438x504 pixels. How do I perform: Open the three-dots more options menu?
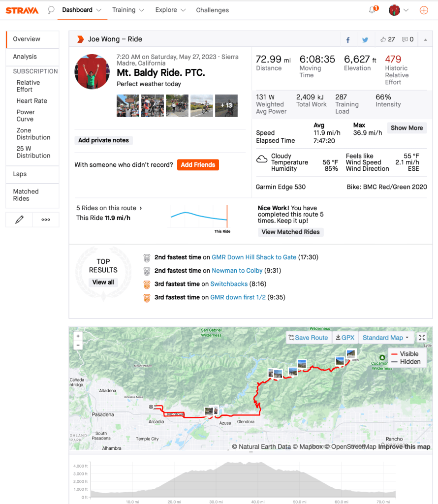pyautogui.click(x=46, y=220)
